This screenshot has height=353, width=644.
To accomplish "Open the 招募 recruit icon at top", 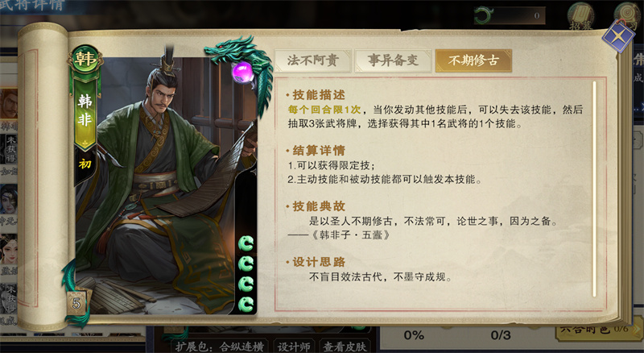I will pos(581,17).
